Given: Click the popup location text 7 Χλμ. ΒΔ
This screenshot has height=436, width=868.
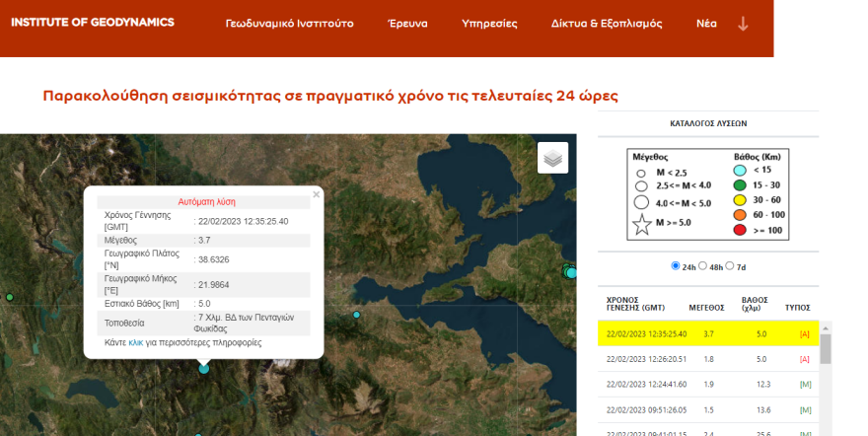Looking at the screenshot, I should tap(244, 323).
